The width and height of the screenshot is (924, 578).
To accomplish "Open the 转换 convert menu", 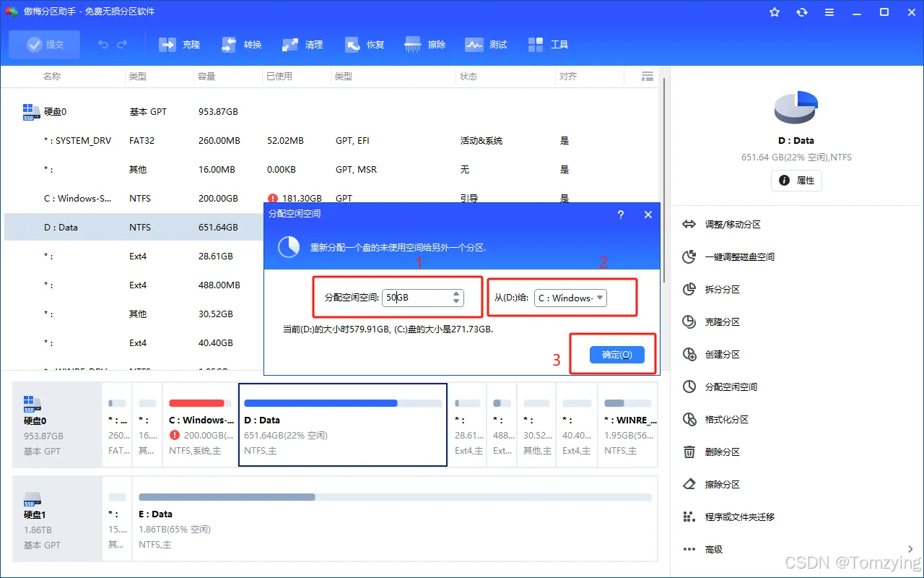I will (241, 45).
